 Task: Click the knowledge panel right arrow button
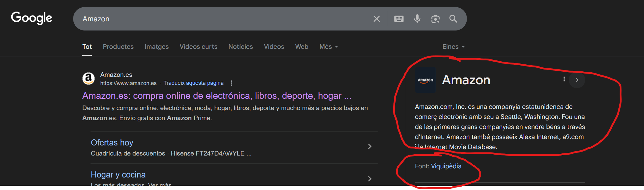(577, 80)
